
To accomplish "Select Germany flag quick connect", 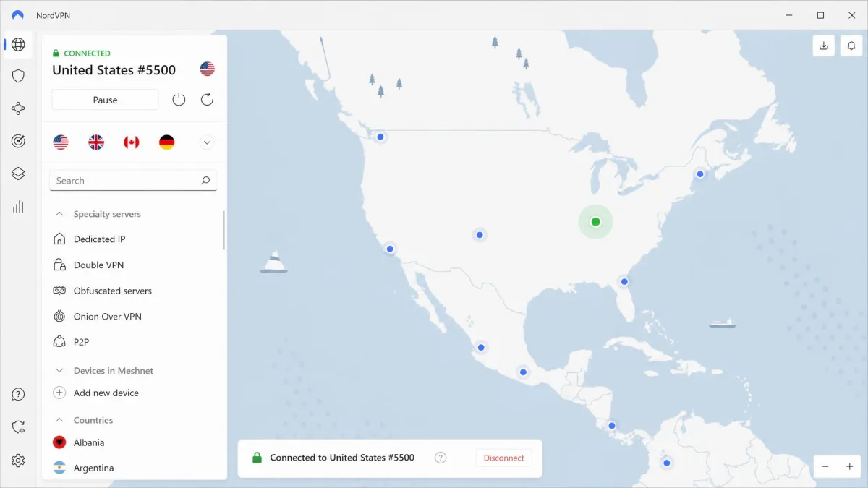I will (x=166, y=142).
